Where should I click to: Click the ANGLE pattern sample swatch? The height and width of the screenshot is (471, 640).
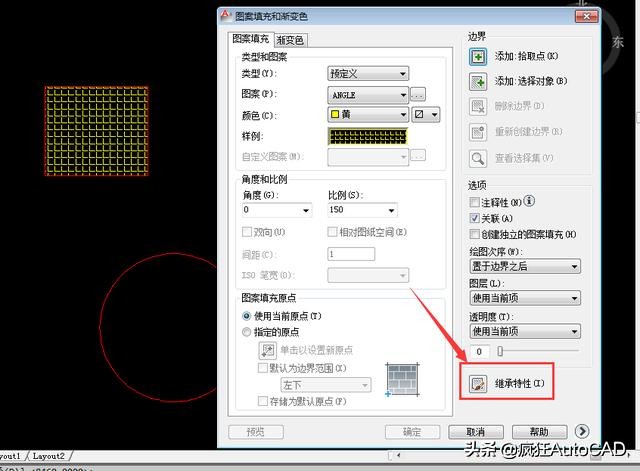click(367, 136)
